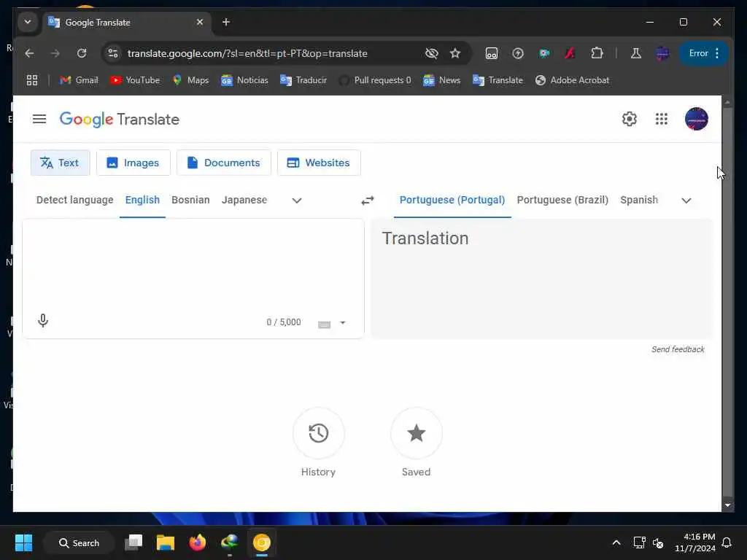Viewport: 747px width, 560px height.
Task: Toggle the virtual keyboard icon
Action: point(324,324)
